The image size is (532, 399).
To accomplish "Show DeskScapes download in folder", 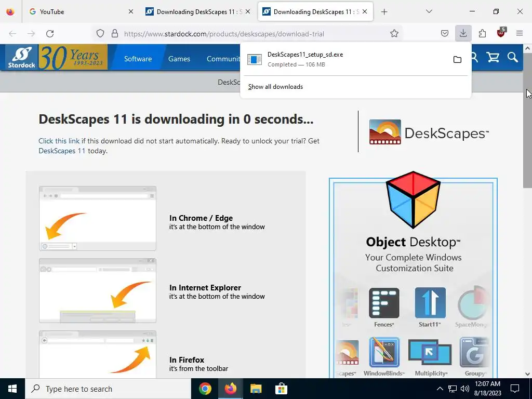I will click(x=457, y=59).
